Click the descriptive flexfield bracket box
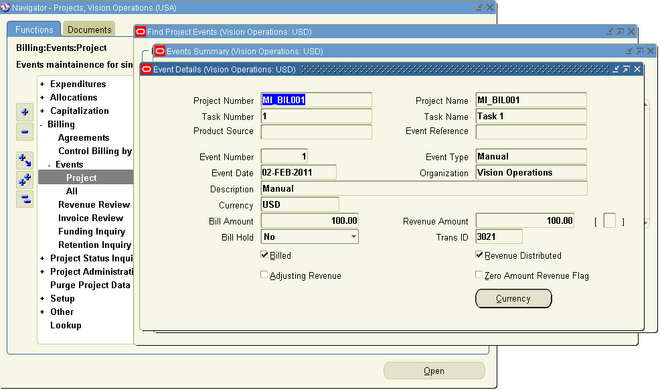The width and height of the screenshot is (660, 390). pyautogui.click(x=609, y=221)
